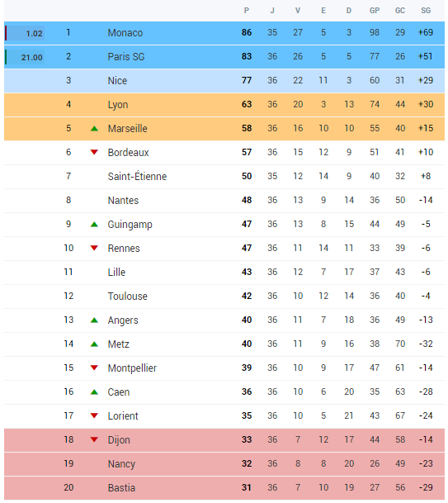Click the red down arrow beside Bordeaux

[94, 152]
